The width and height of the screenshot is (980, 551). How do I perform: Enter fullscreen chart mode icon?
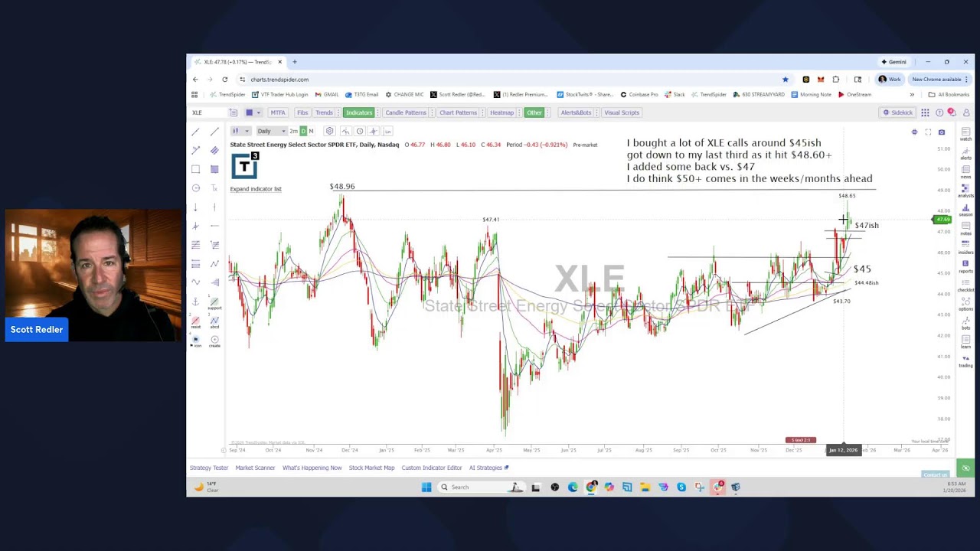928,132
